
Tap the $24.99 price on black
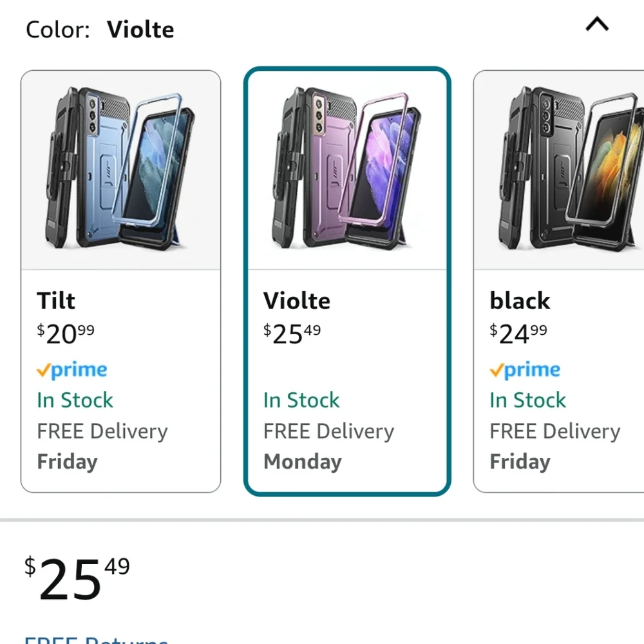pyautogui.click(x=518, y=334)
